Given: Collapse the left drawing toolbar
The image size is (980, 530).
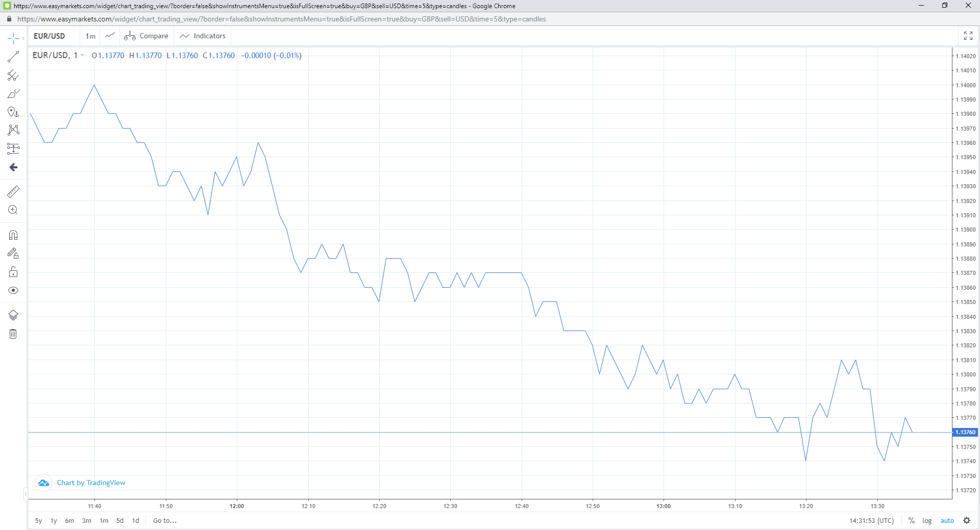Looking at the screenshot, I should coord(26,494).
